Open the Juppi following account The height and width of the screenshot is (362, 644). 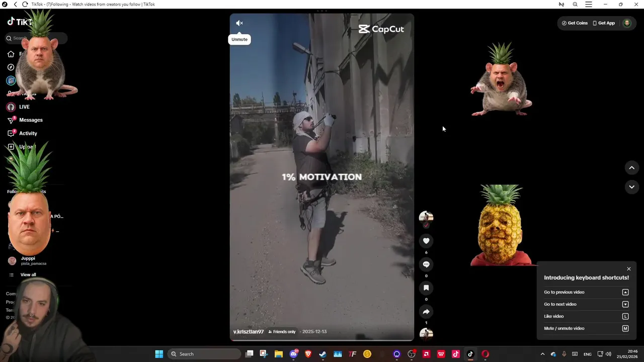(28, 260)
